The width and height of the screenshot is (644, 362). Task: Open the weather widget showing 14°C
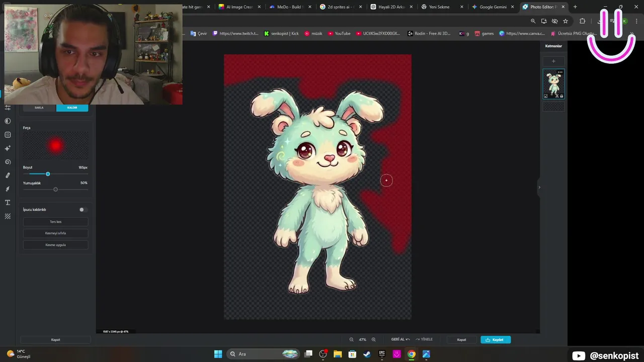(19, 354)
